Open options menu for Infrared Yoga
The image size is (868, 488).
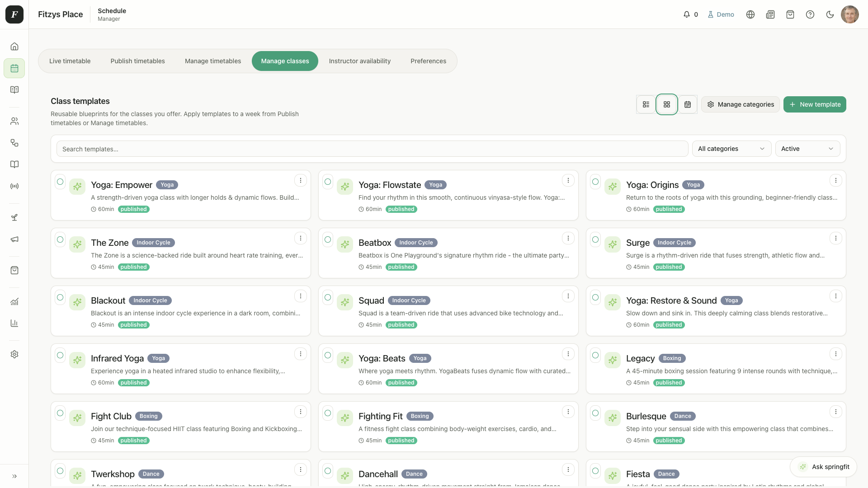tap(301, 354)
